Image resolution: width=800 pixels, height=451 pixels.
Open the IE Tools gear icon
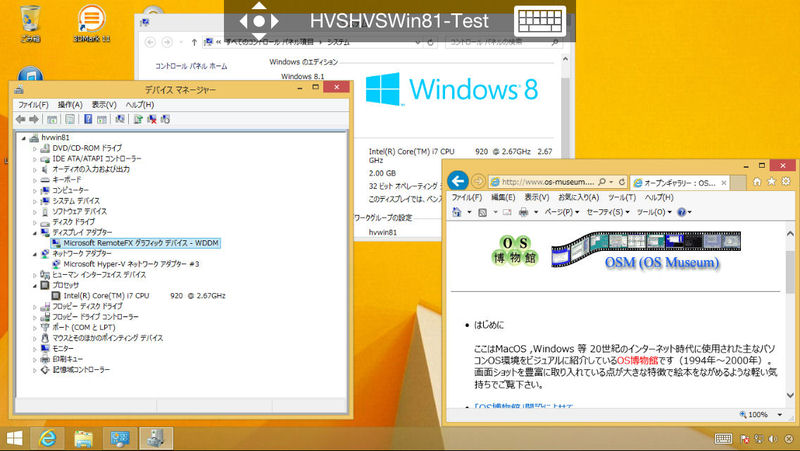786,182
